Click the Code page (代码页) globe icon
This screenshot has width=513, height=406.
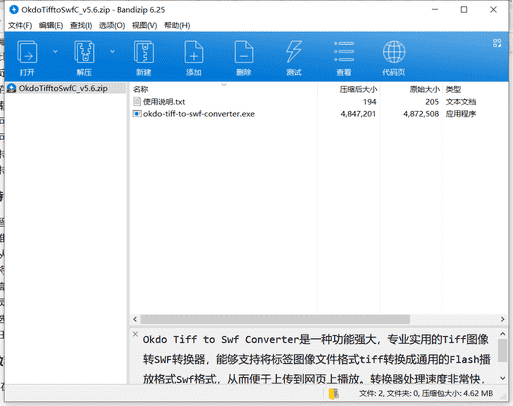[x=394, y=52]
